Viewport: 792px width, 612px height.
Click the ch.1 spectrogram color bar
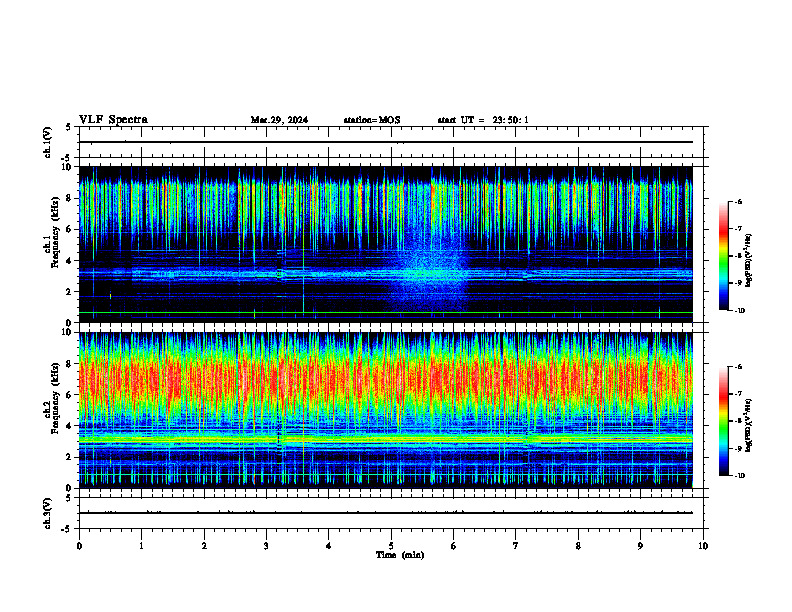[724, 256]
